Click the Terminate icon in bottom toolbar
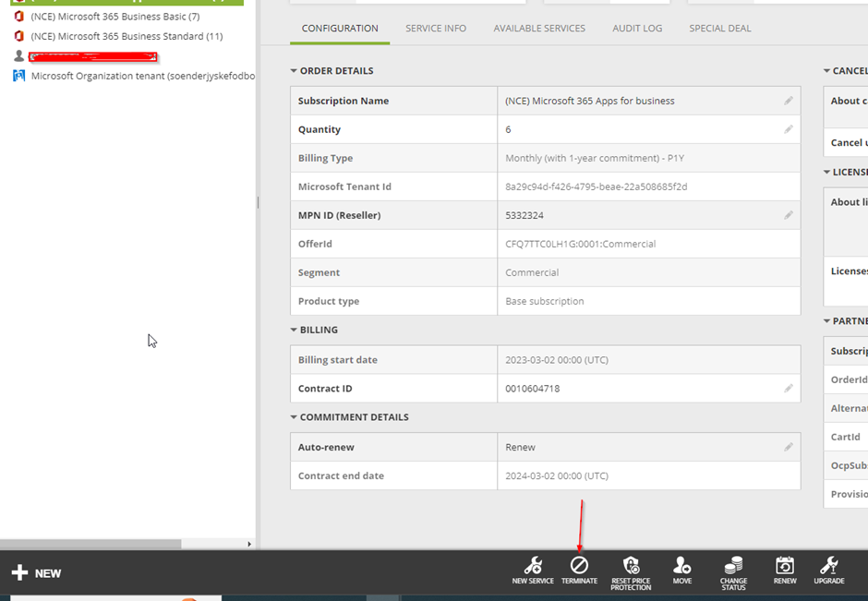 579,565
